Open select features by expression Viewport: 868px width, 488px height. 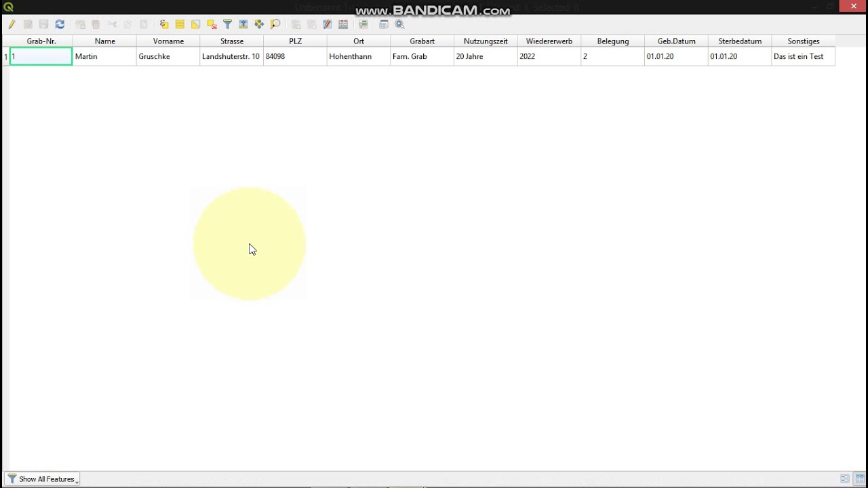(x=164, y=24)
